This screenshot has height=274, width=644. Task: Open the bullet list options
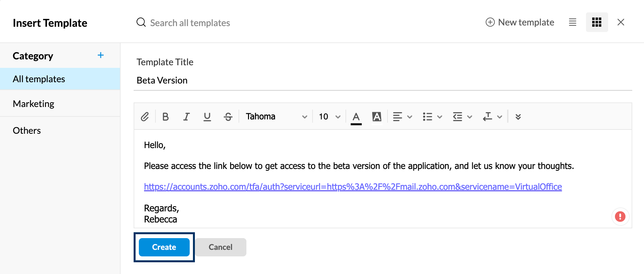pyautogui.click(x=432, y=117)
